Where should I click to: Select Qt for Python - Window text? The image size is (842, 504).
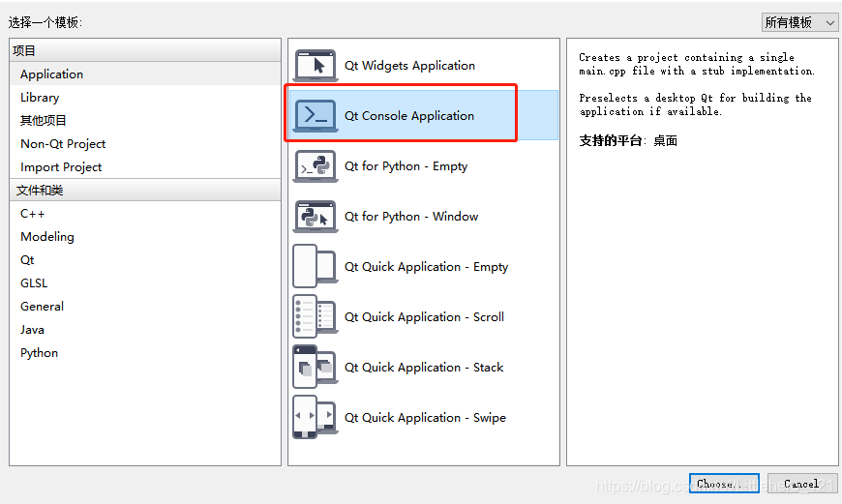[411, 217]
